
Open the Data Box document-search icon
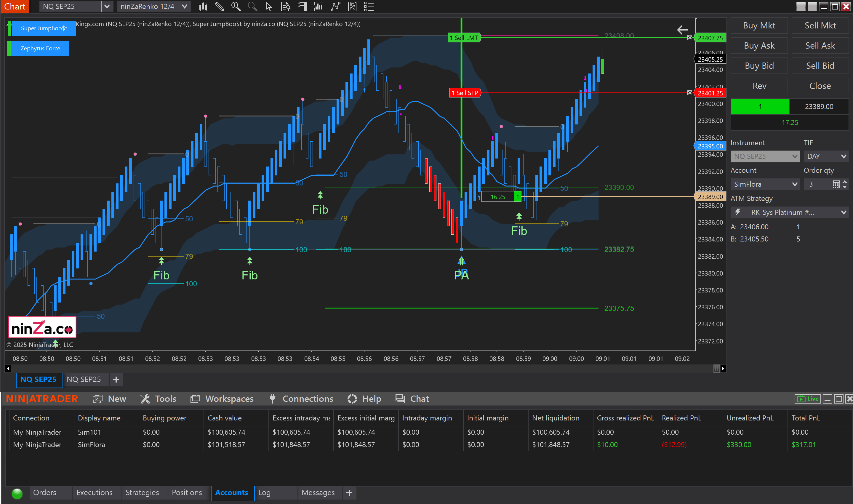pos(285,7)
